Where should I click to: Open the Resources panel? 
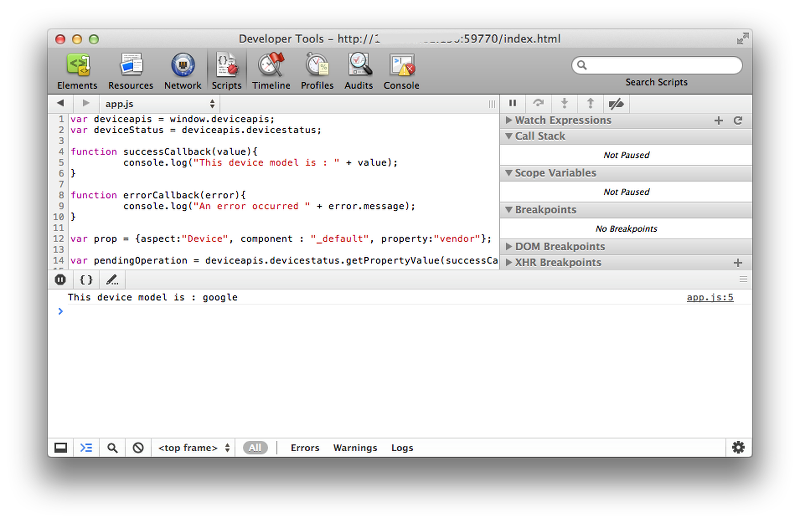click(x=131, y=71)
